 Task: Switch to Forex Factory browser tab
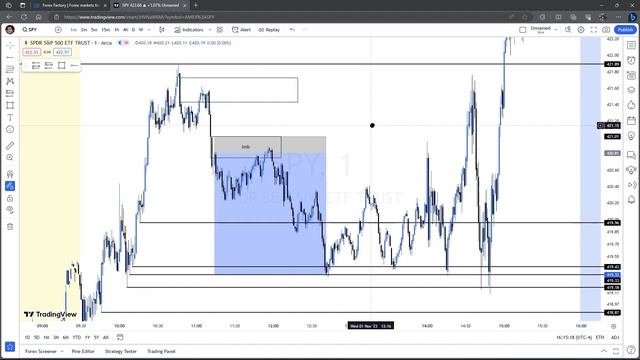pyautogui.click(x=70, y=5)
